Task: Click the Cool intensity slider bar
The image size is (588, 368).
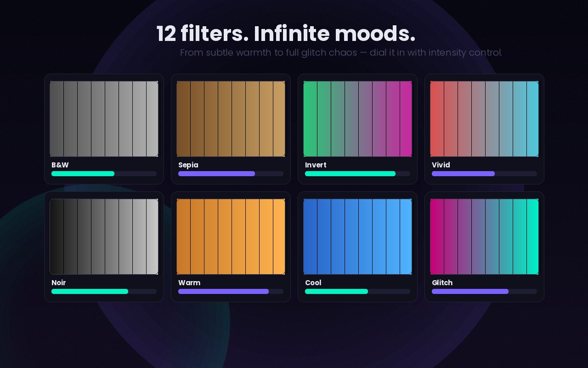Action: (357, 292)
